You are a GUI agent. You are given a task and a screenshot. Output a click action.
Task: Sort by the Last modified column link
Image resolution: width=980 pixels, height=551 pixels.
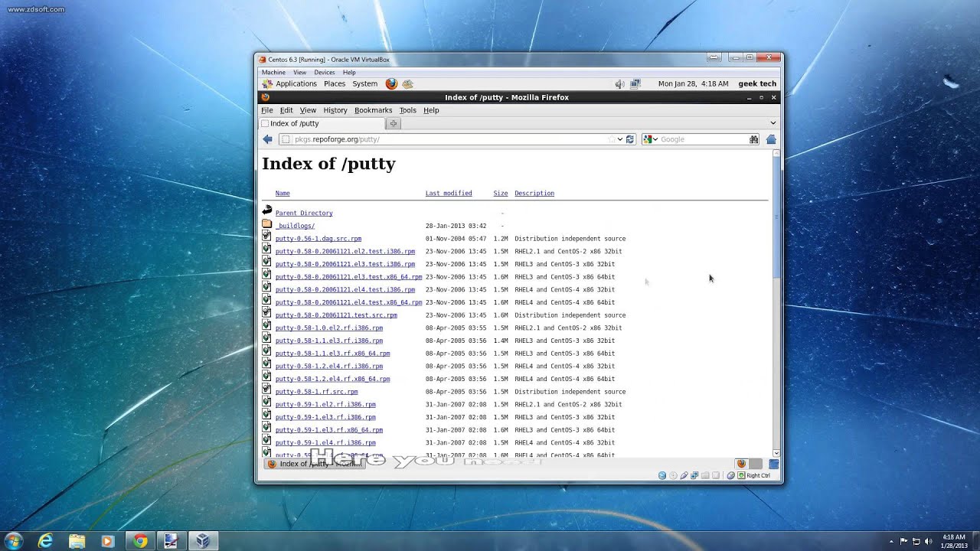[x=449, y=194]
